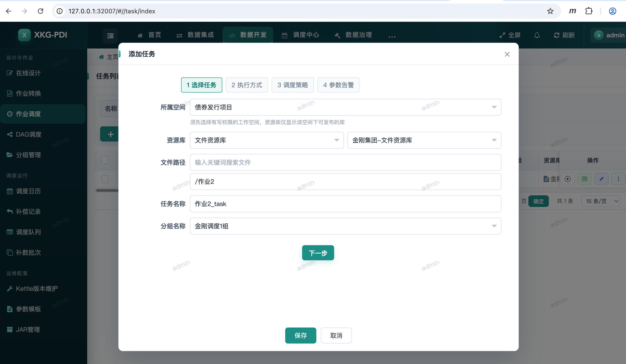Reload the page with the refresh icon
This screenshot has height=364, width=626.
[40, 11]
